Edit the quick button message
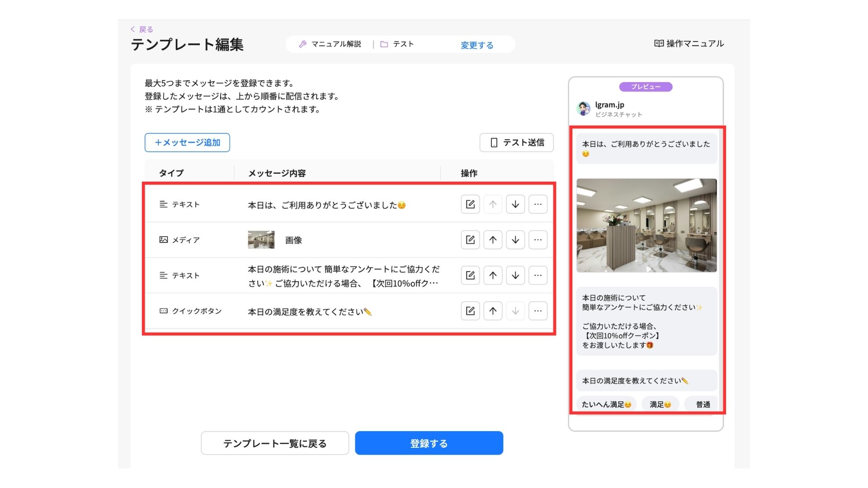Image resolution: width=868 pixels, height=488 pixels. (470, 311)
